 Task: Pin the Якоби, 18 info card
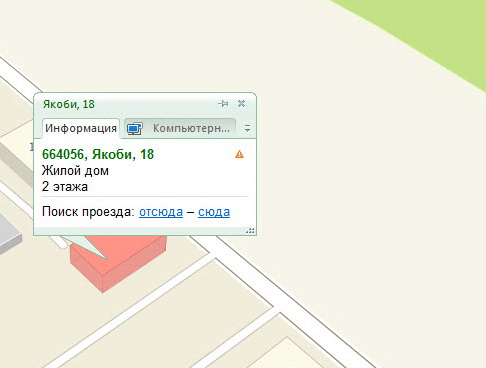tap(223, 104)
